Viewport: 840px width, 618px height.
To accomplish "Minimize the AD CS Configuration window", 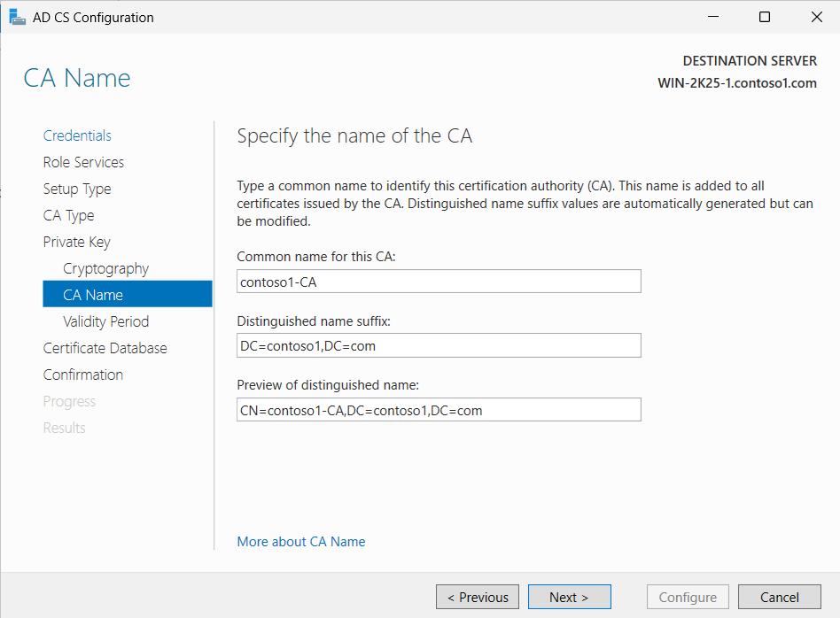I will [713, 17].
